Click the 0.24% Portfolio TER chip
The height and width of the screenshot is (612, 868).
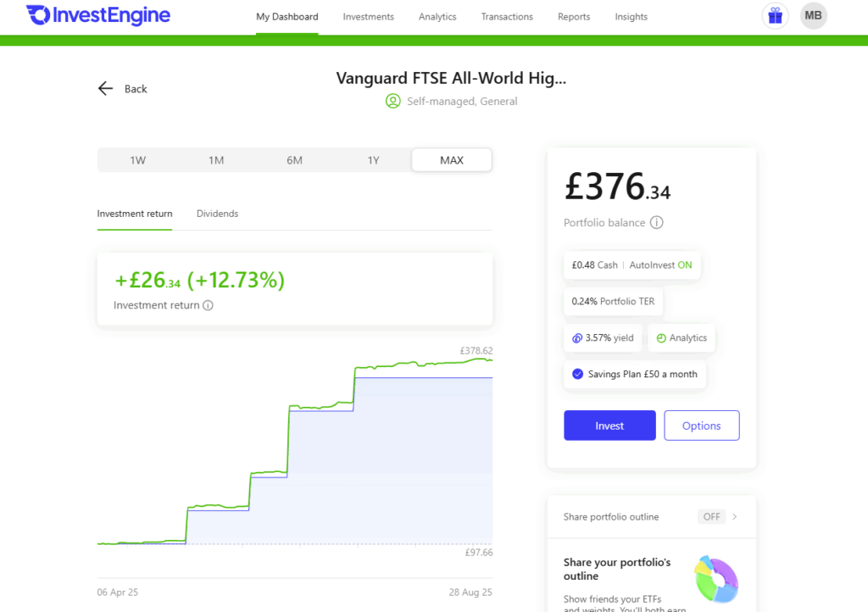click(x=613, y=302)
